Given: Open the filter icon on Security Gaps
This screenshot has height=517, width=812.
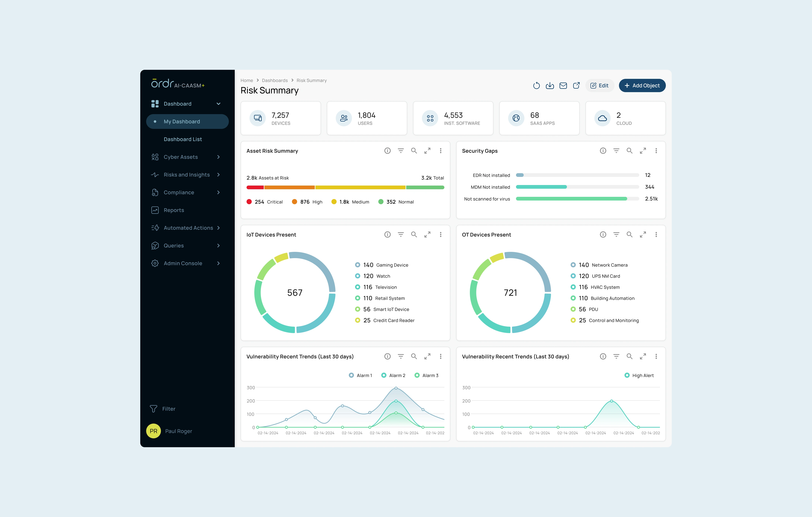Looking at the screenshot, I should 616,151.
